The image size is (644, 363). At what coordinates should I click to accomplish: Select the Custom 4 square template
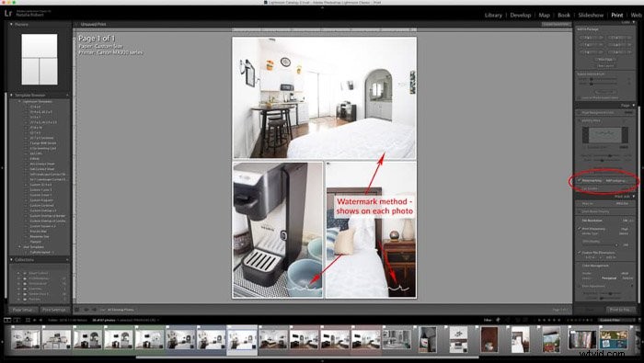coord(42,226)
